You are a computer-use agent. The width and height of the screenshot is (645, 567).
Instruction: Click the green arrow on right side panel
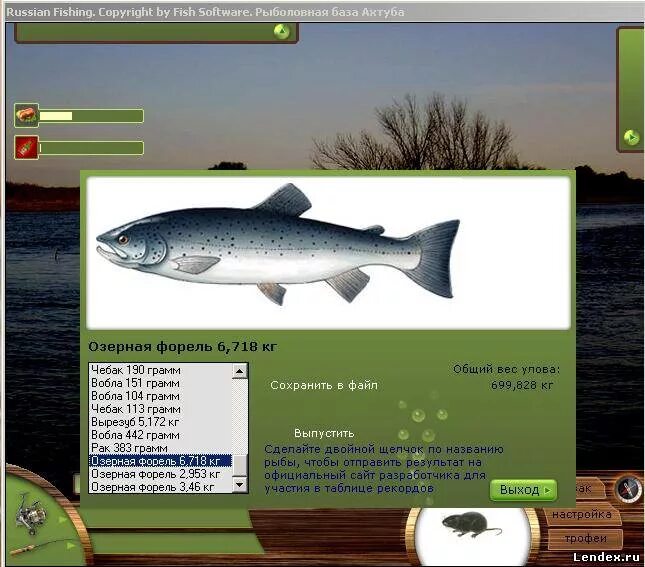click(631, 137)
